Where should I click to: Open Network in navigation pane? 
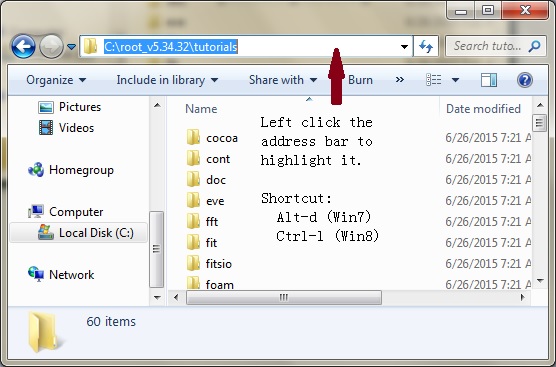tap(71, 275)
